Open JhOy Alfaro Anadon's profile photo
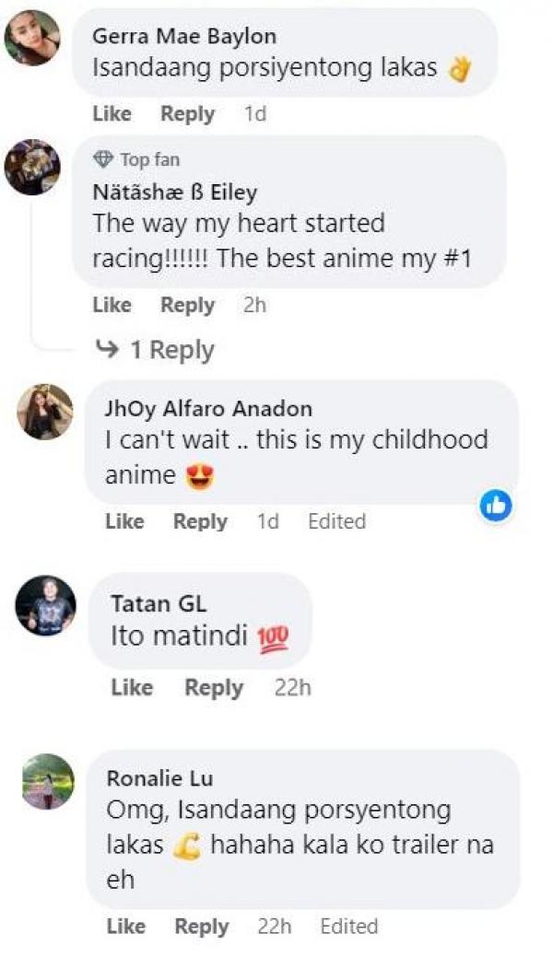This screenshot has width=553, height=980. (44, 412)
